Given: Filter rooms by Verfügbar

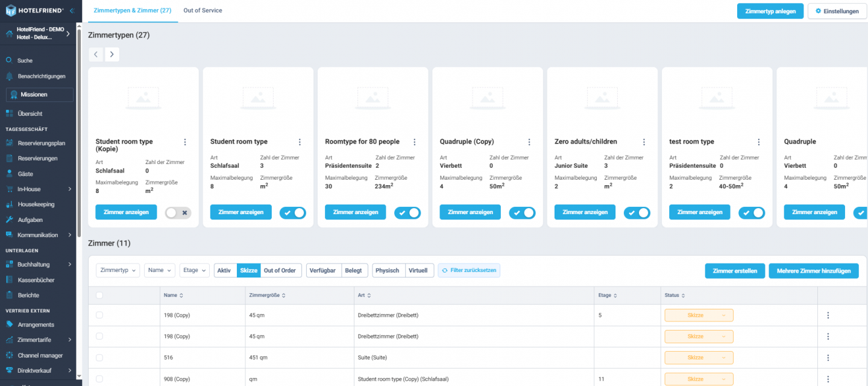Looking at the screenshot, I should pos(322,270).
